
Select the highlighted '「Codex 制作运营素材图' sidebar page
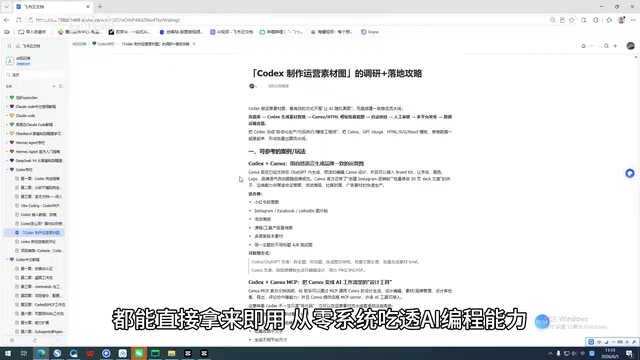point(35,233)
